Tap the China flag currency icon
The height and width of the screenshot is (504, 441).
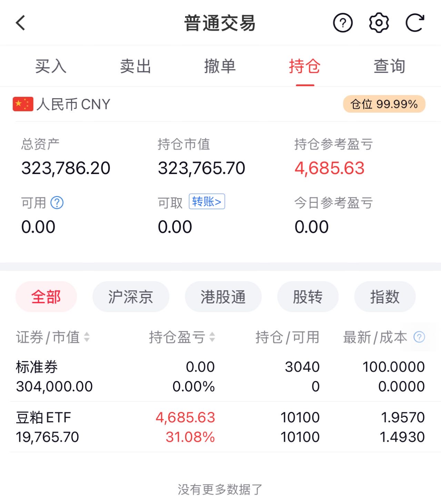point(23,104)
